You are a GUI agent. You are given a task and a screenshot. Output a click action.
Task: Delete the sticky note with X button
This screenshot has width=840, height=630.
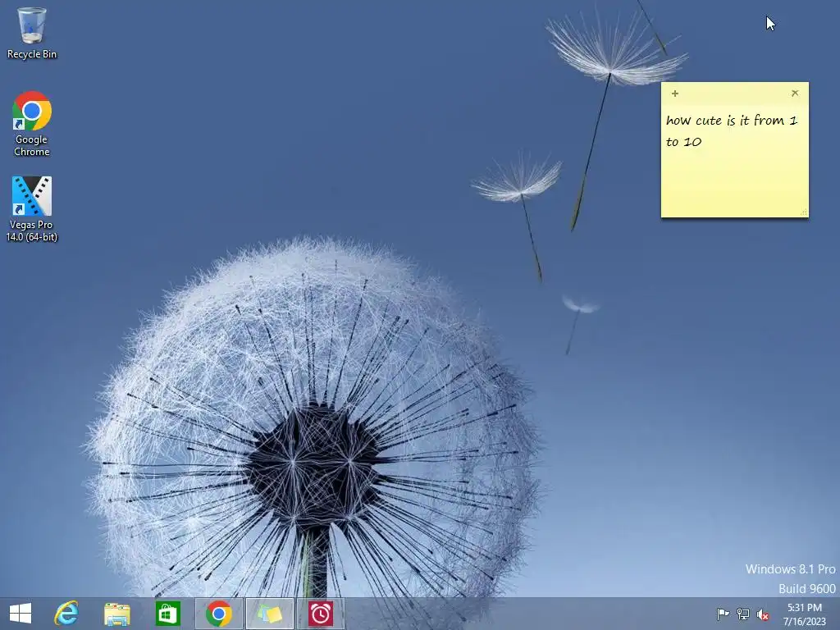click(x=795, y=94)
